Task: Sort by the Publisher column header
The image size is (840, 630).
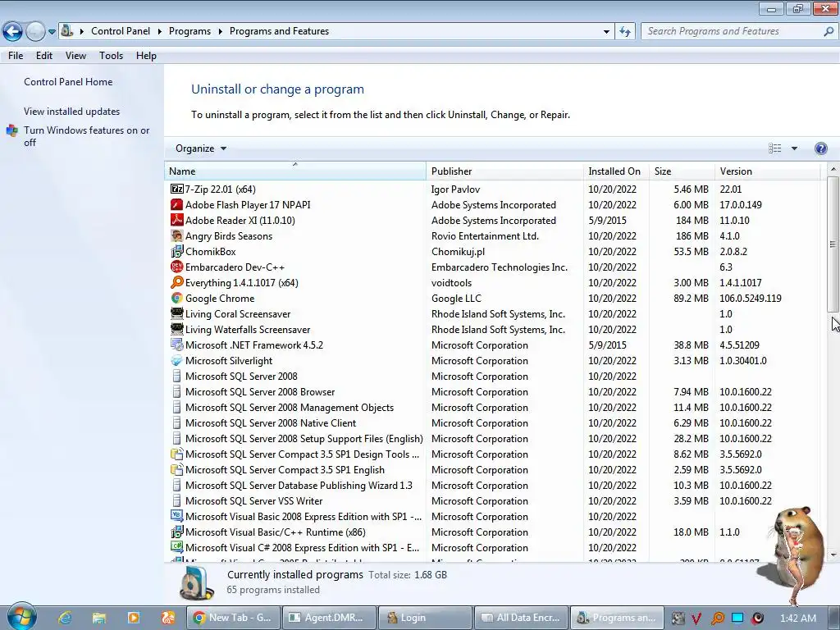Action: point(504,171)
